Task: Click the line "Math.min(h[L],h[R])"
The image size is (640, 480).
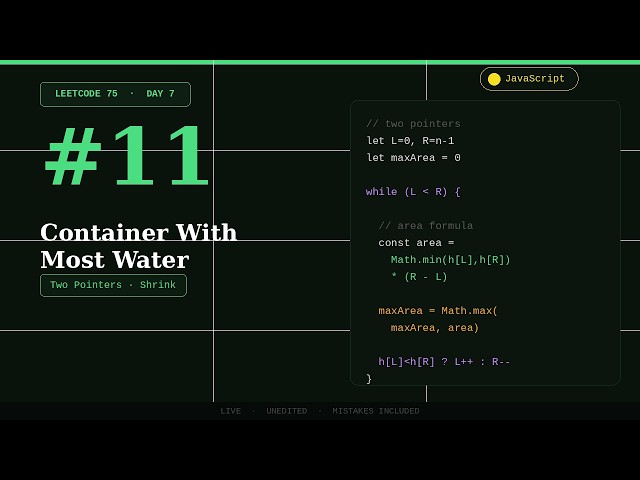Action: point(450,260)
